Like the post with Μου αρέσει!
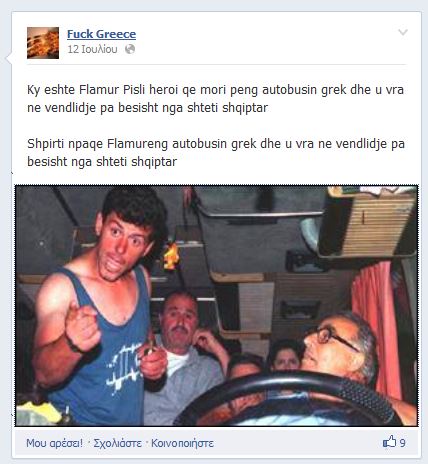 click(x=54, y=443)
